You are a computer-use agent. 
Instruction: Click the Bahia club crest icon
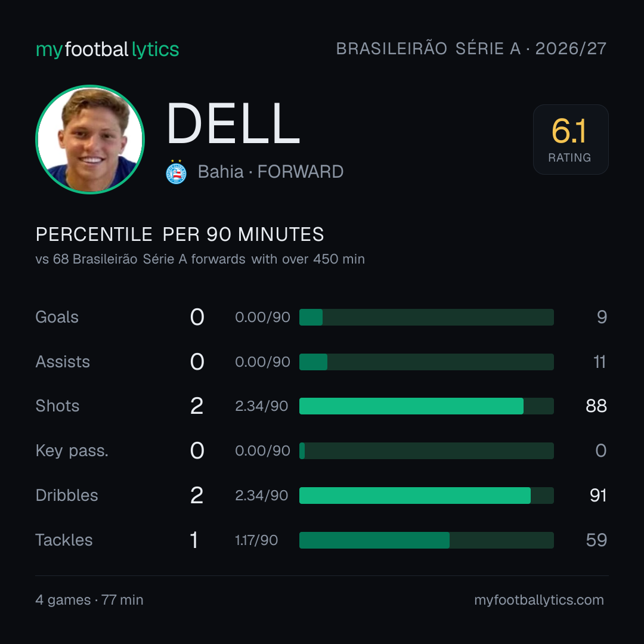pyautogui.click(x=176, y=172)
